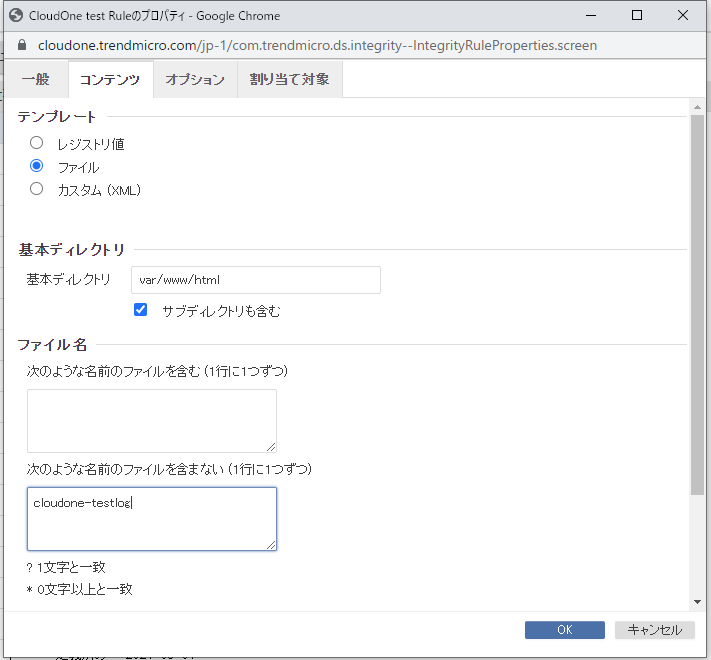Select the コンテンツ tab
This screenshot has height=660, width=711.
pos(110,79)
